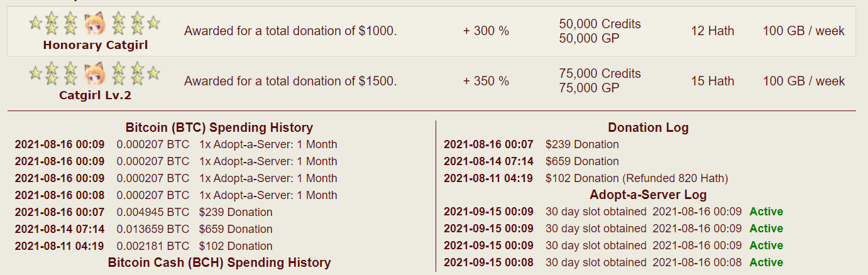Click the Honorary Catgirl badge icon

[94, 24]
